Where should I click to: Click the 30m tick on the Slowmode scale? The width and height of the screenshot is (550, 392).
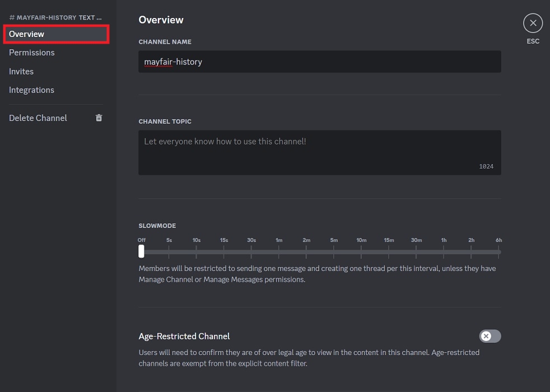(x=416, y=252)
